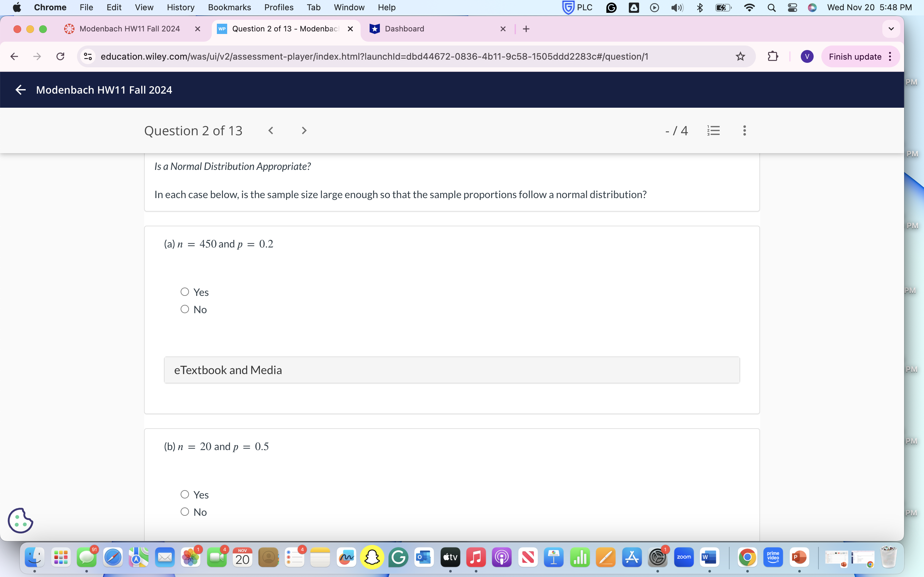The height and width of the screenshot is (577, 924).
Task: Switch to the Dashboard tab
Action: tap(404, 29)
